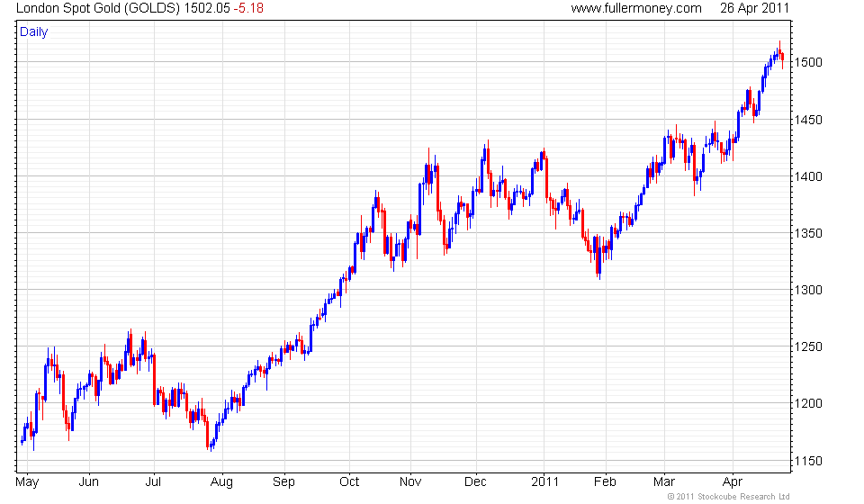Screen dimensions: 864x504
Task: Click the 1400 price axis label
Action: tap(808, 176)
